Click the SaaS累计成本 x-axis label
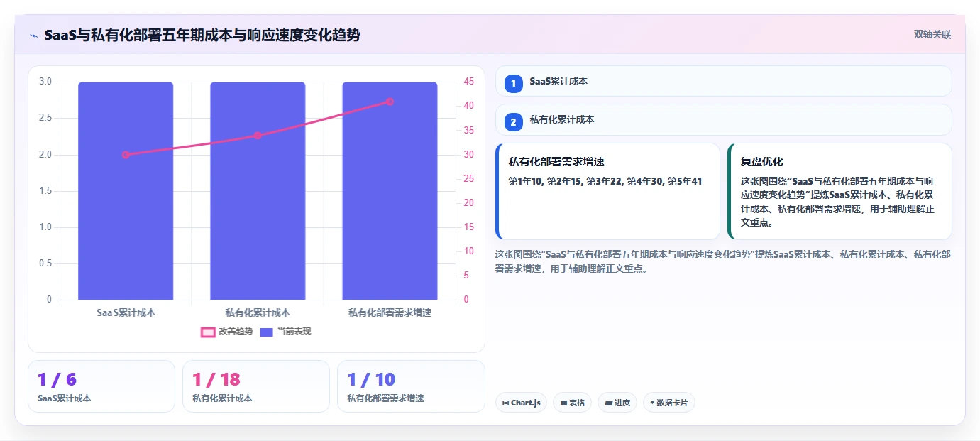The image size is (980, 441). click(126, 312)
